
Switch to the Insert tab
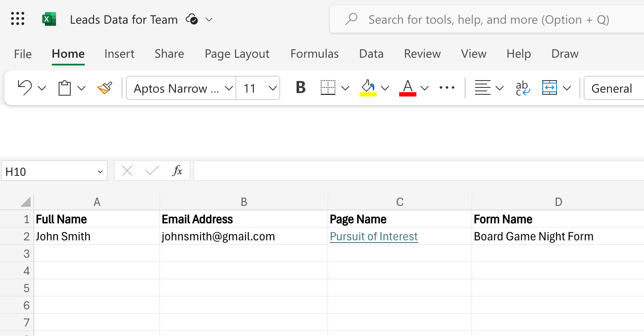coord(119,54)
